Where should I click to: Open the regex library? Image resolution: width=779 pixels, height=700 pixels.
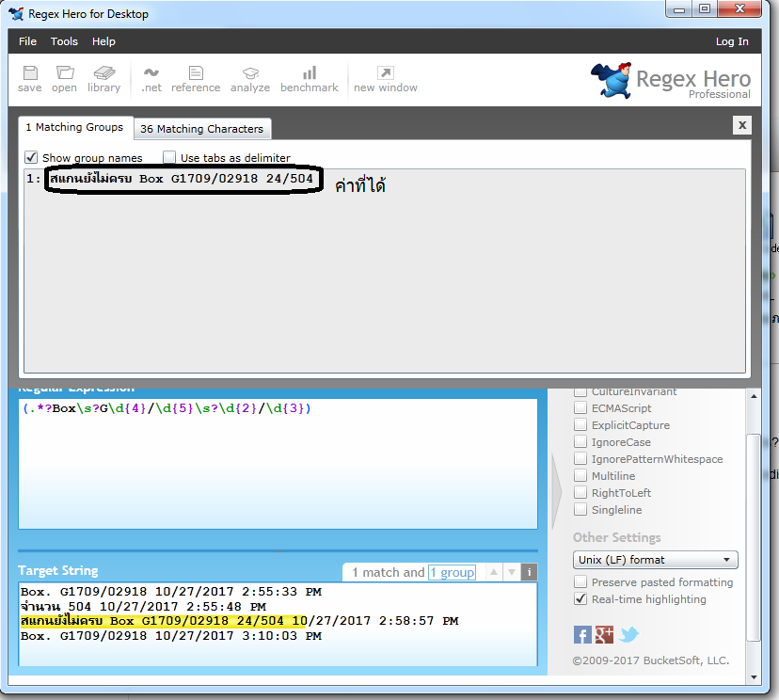click(x=103, y=79)
